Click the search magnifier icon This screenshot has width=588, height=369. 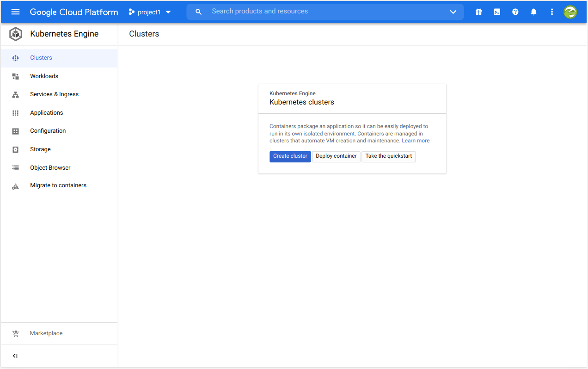click(x=198, y=12)
